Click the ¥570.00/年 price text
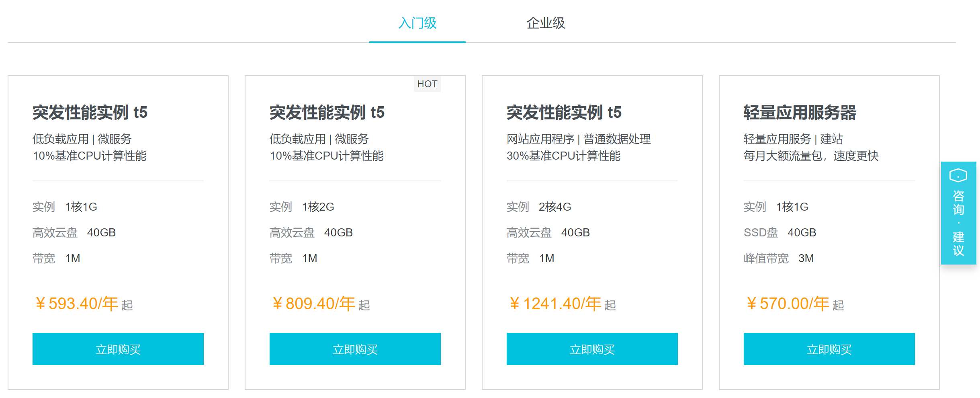This screenshot has width=980, height=398. pyautogui.click(x=788, y=304)
